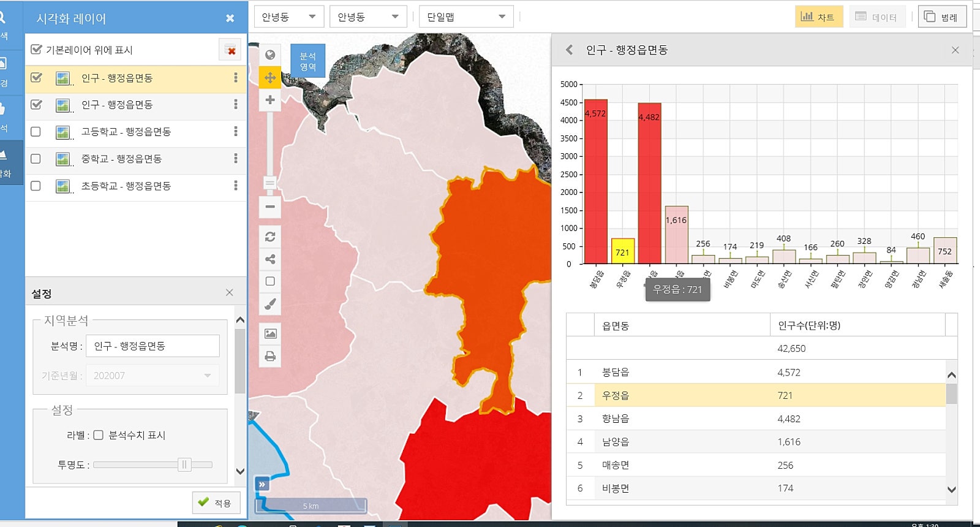The width and height of the screenshot is (980, 527).
Task: Click settings panel scroll-down arrow
Action: (x=240, y=471)
